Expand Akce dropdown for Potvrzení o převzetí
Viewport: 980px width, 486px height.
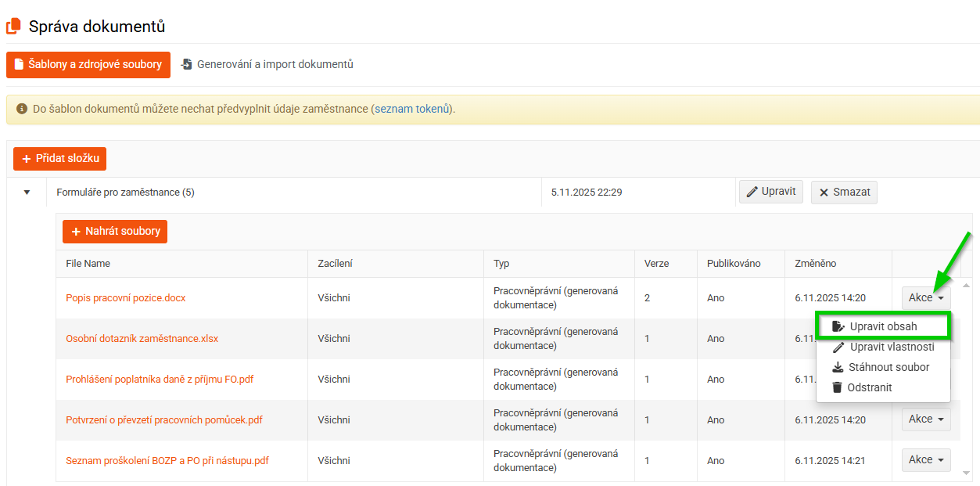(x=926, y=419)
